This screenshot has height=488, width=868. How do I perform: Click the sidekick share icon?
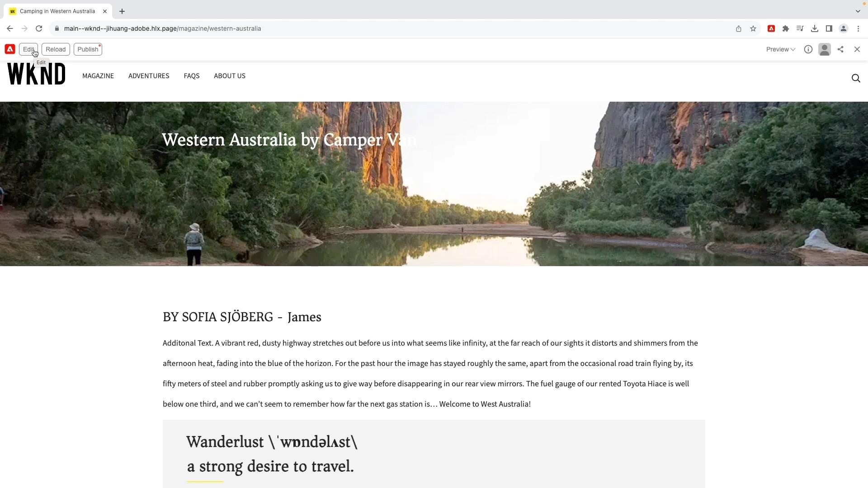click(840, 49)
